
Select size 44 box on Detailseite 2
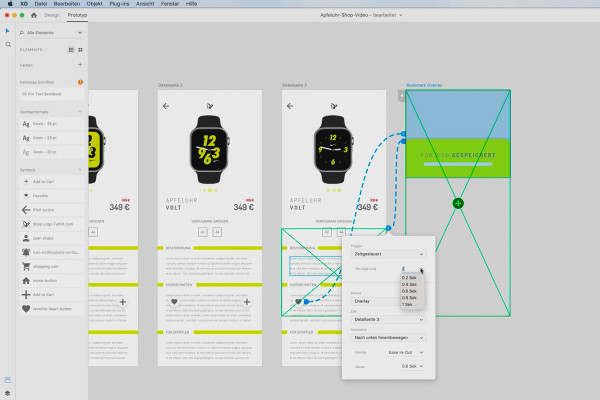tap(217, 232)
